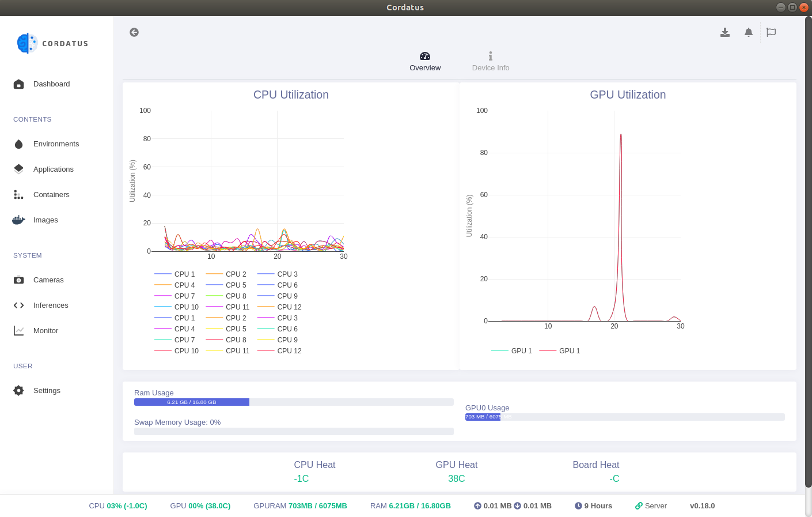Toggle the orange CPU 12 legend series
Viewport: 812px width, 517px height.
click(x=280, y=307)
